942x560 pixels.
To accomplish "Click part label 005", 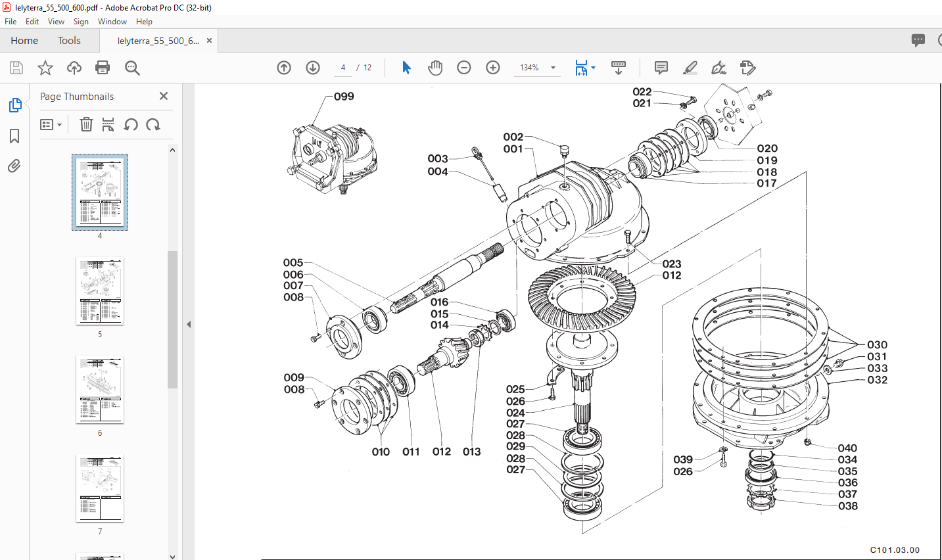I will tap(293, 262).
